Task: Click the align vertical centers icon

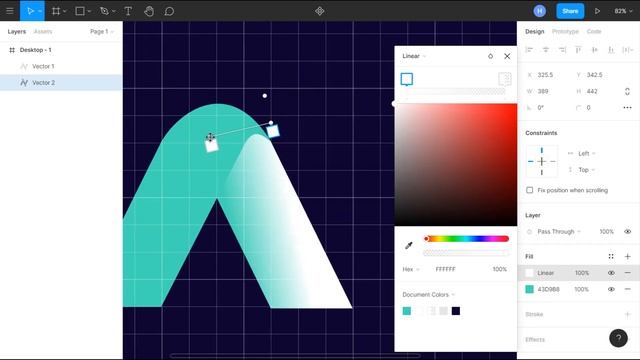Action: pos(595,50)
